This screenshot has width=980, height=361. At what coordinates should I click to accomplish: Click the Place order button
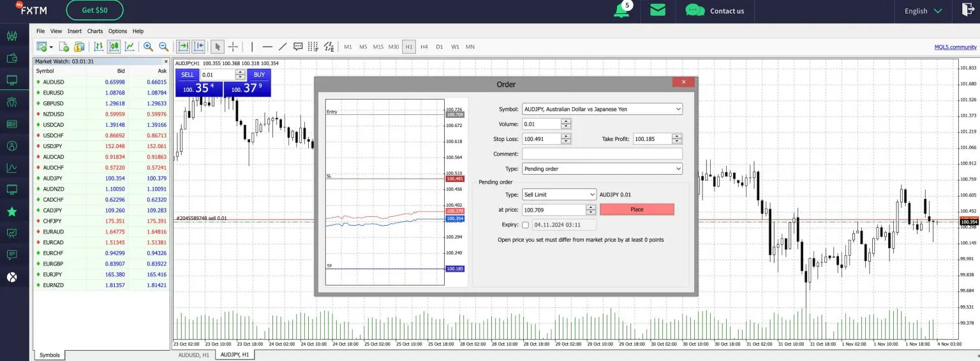coord(636,209)
